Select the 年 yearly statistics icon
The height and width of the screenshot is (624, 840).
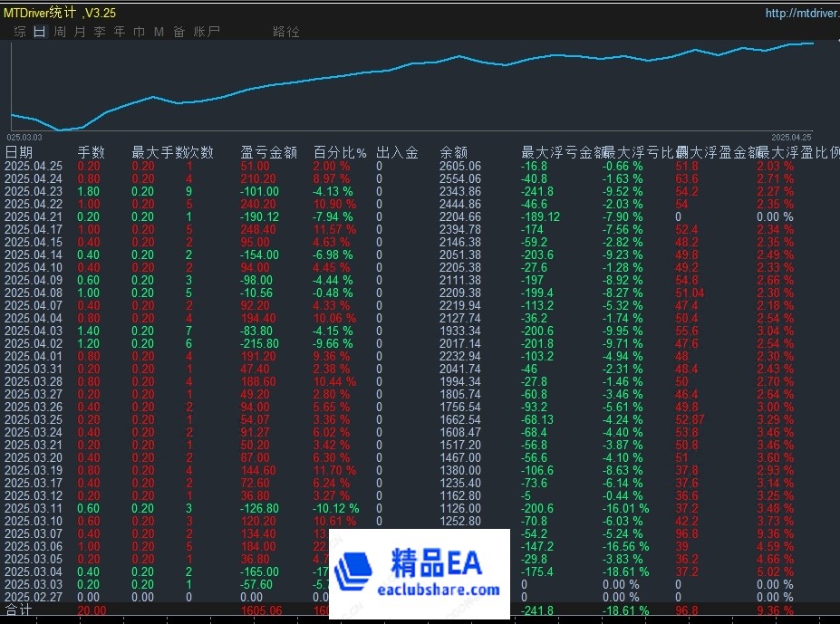tap(119, 30)
